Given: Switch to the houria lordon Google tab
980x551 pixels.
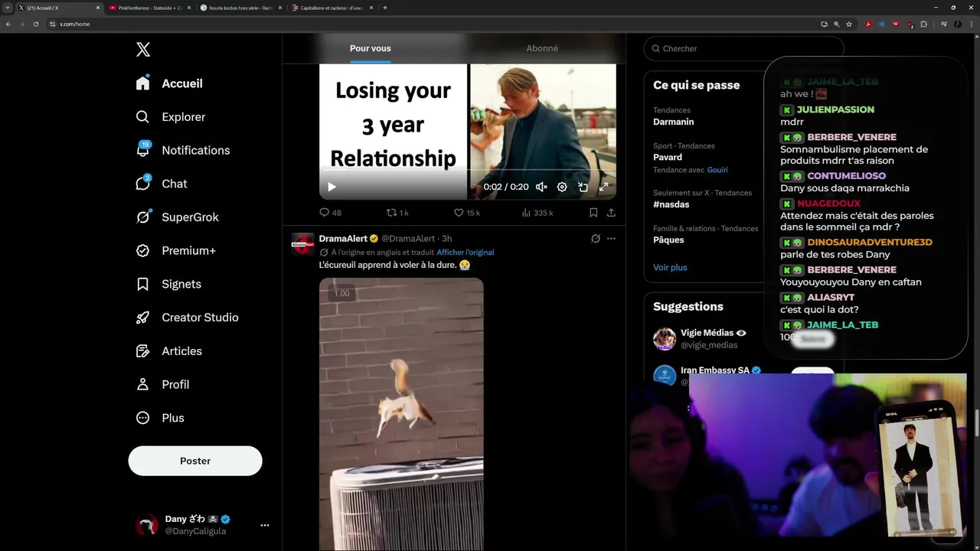Looking at the screenshot, I should [x=240, y=8].
